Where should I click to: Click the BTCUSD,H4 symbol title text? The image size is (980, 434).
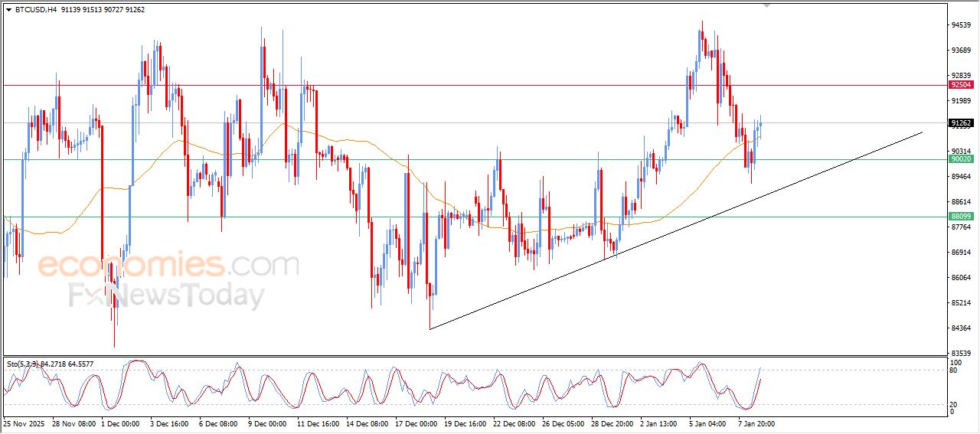[x=35, y=10]
